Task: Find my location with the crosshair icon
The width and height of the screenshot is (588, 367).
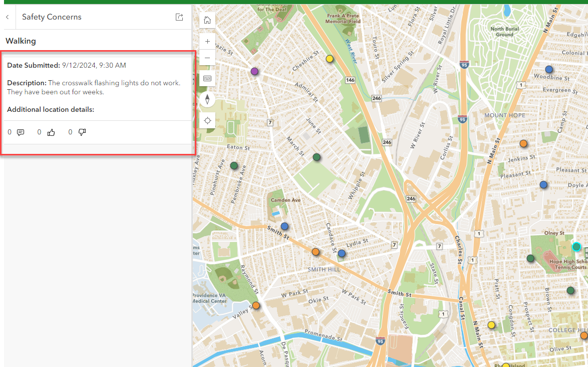Action: point(207,120)
